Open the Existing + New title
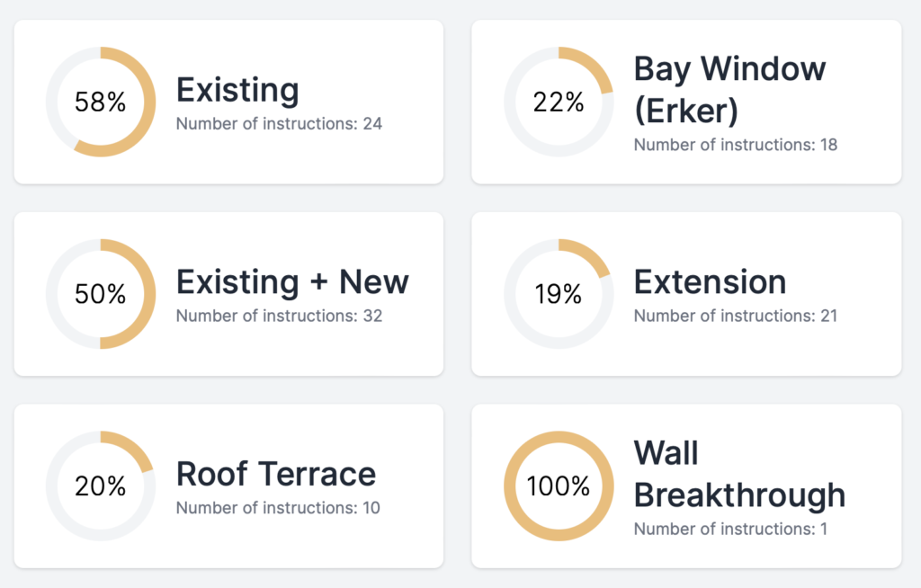This screenshot has width=921, height=588. click(292, 281)
